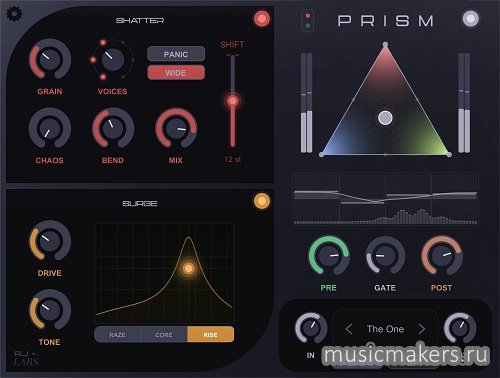Click the orange POST knob
The image size is (500, 378).
point(442,256)
